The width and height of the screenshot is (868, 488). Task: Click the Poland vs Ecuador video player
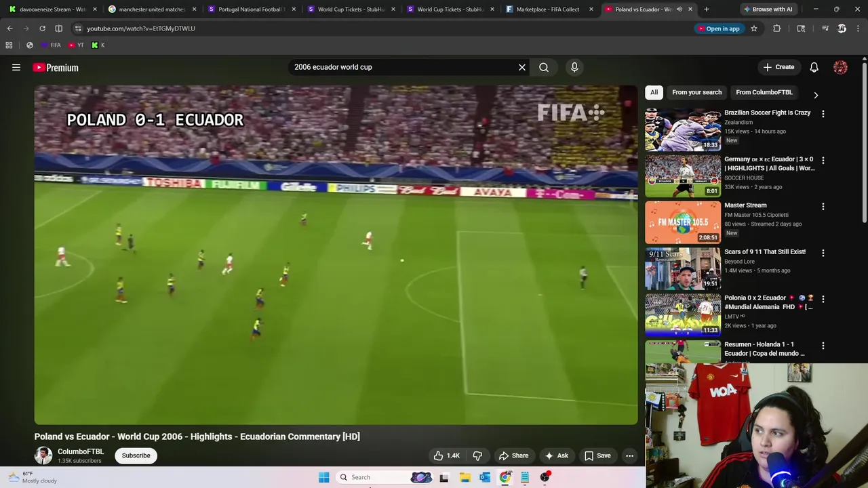[336, 255]
